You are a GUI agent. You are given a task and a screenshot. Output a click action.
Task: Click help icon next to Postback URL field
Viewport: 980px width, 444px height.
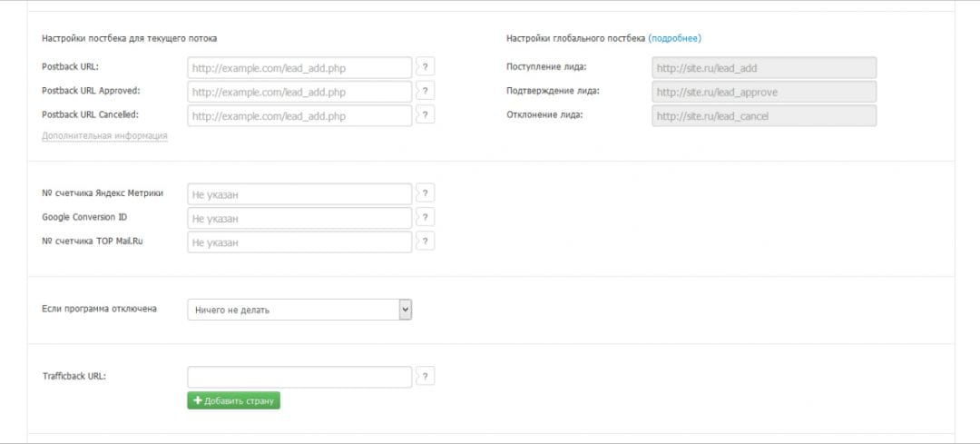point(426,67)
